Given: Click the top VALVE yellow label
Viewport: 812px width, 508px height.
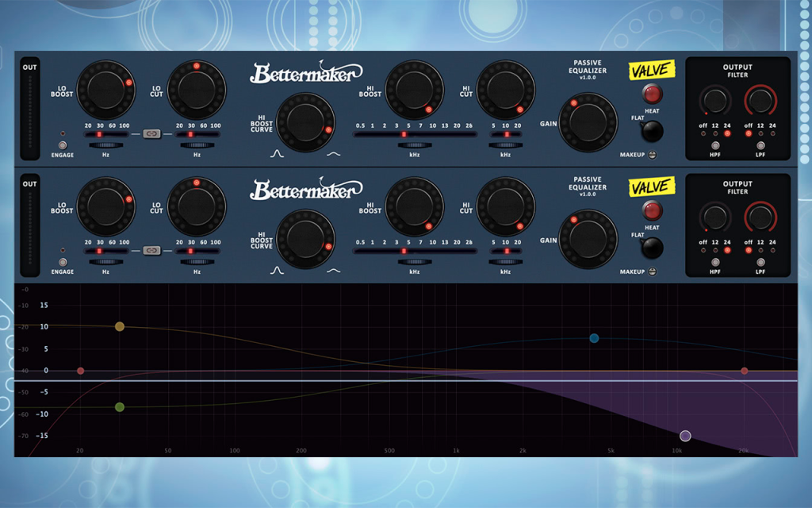Looking at the screenshot, I should 652,70.
